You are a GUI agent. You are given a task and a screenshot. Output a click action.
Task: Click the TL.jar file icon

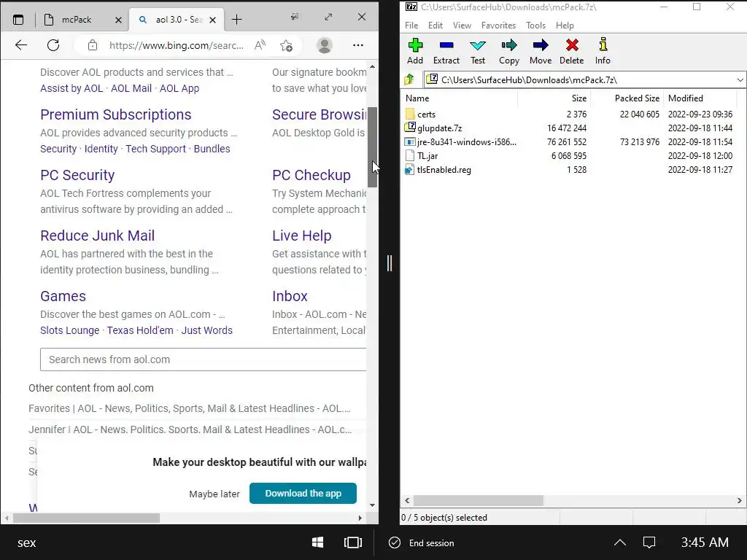[x=410, y=156]
